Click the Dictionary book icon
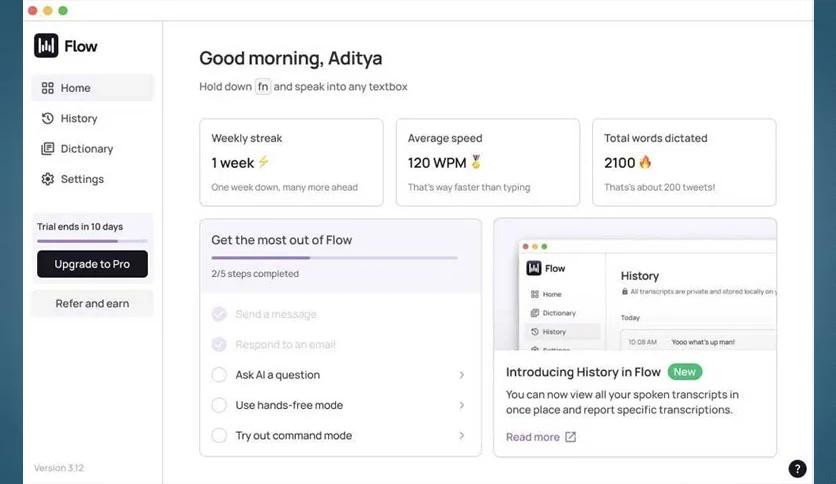 click(47, 149)
